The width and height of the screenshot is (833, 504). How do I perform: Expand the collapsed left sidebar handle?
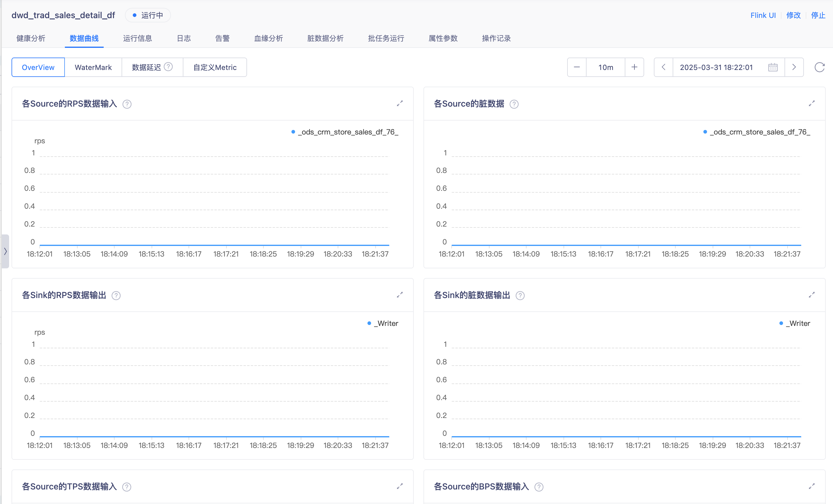click(5, 251)
